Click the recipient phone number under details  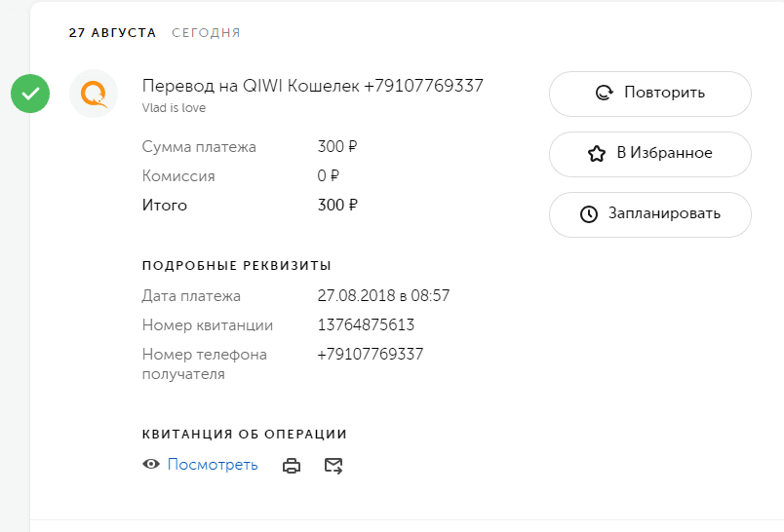[x=371, y=354]
